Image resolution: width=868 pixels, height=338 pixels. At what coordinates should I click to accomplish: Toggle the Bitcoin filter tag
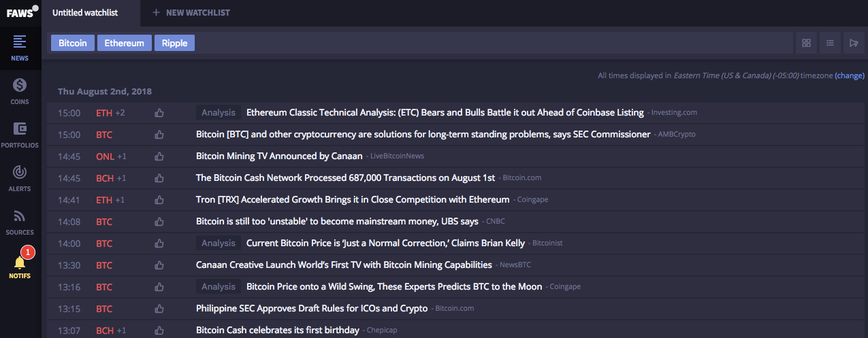(x=73, y=43)
